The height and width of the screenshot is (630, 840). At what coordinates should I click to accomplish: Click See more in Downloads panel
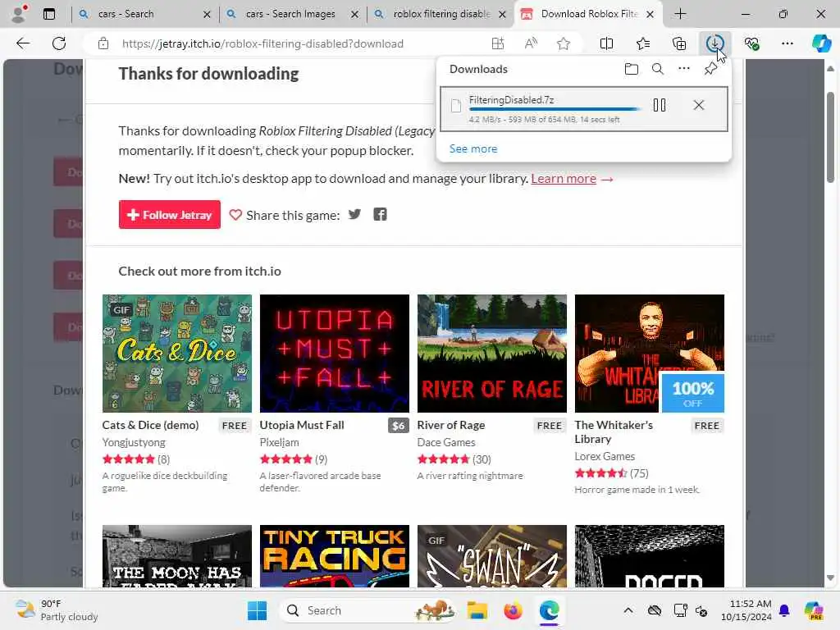[473, 149]
